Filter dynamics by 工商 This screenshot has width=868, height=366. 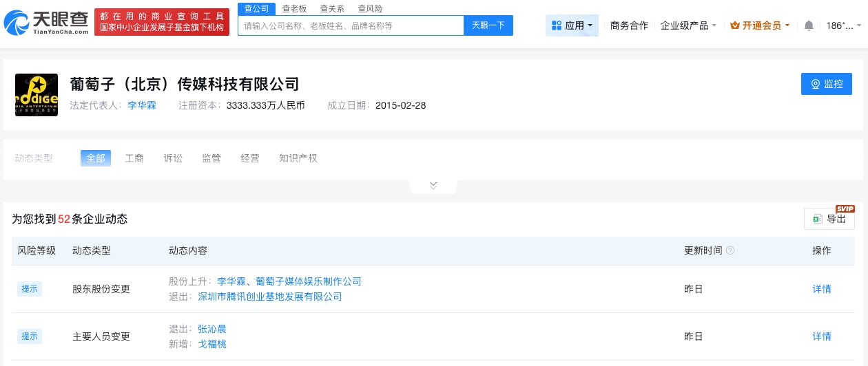[134, 158]
